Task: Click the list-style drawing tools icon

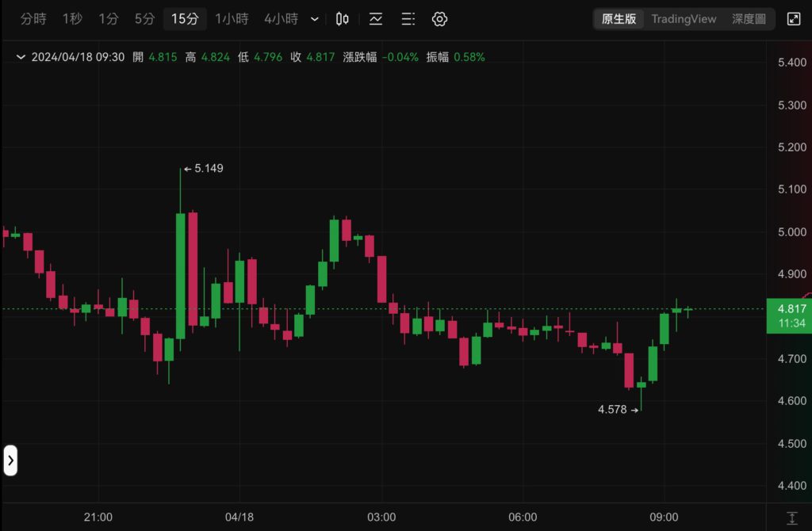Action: pos(408,19)
